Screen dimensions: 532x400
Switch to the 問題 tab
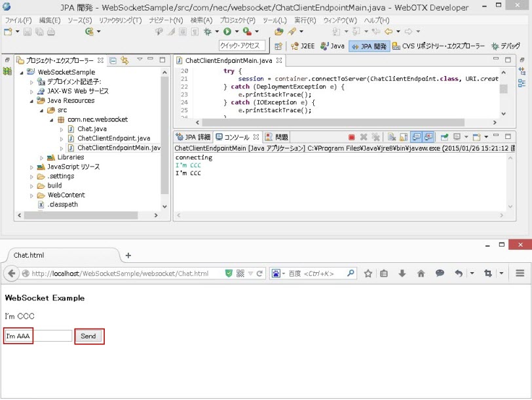276,137
